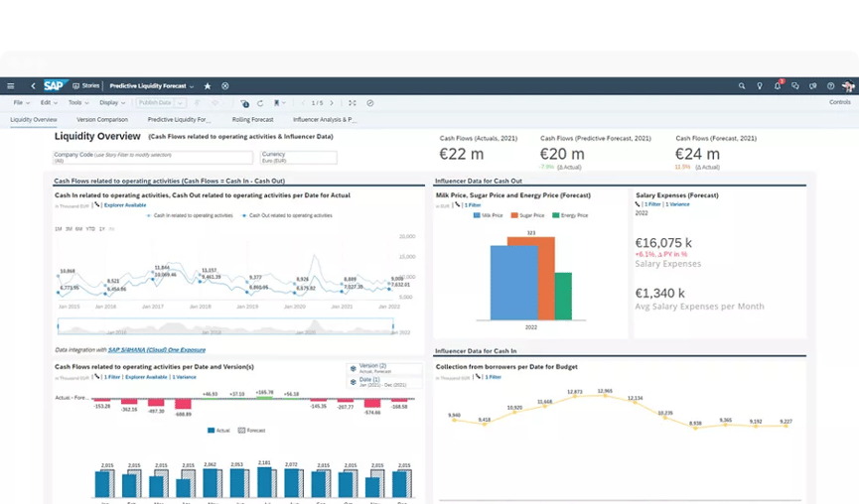
Task: Open the help question mark icon
Action: (x=831, y=86)
